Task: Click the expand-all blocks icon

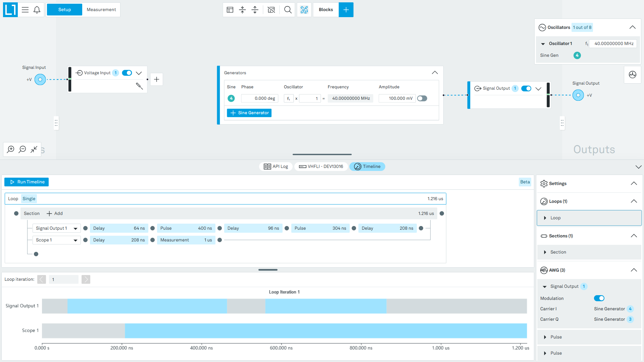Action: coord(255,10)
